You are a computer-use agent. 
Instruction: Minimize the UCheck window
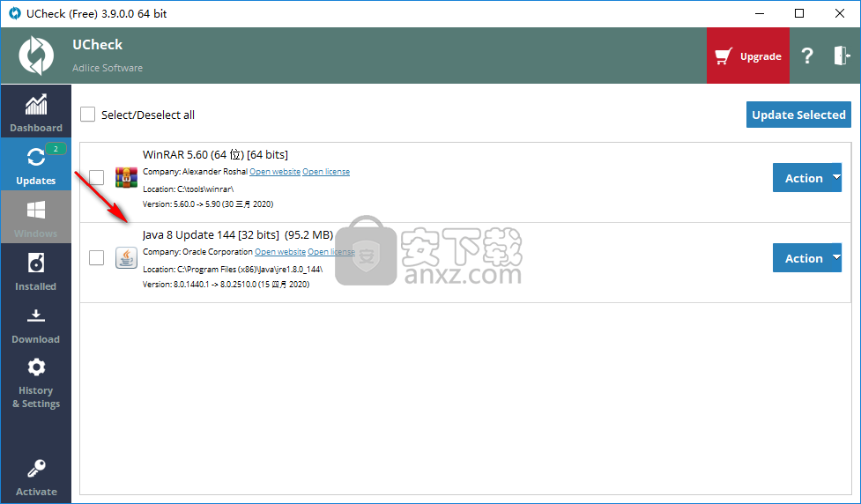(760, 14)
